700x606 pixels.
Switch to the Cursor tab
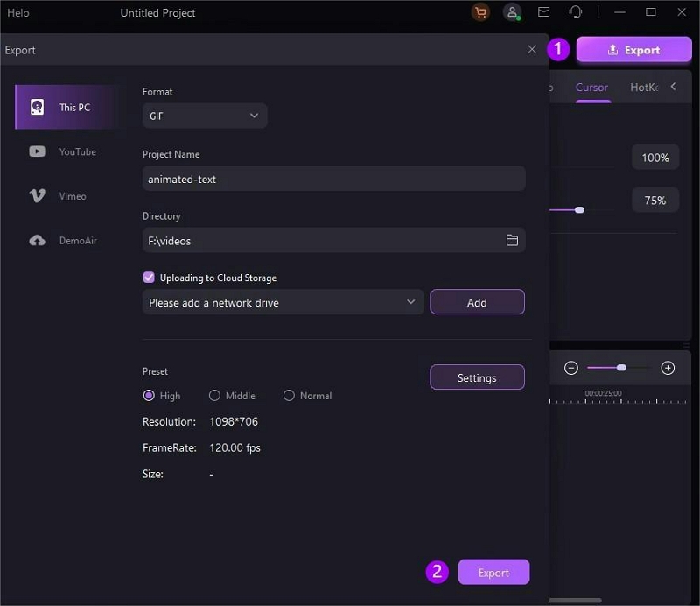click(591, 88)
